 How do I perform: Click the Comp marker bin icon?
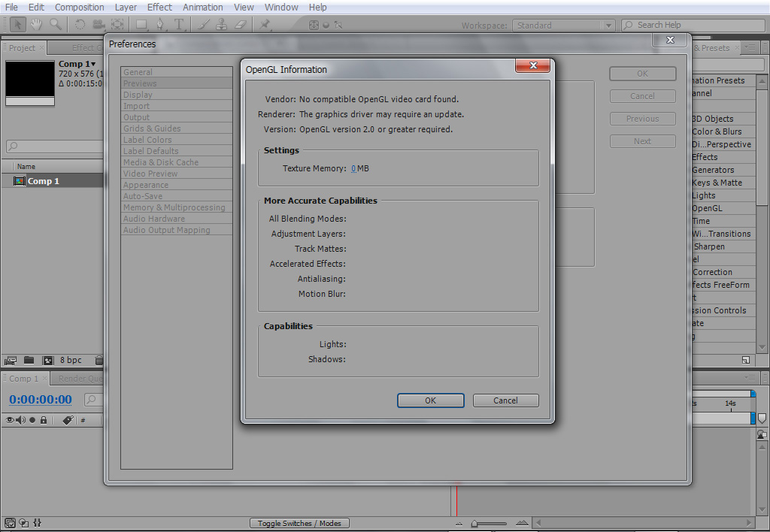(762, 419)
